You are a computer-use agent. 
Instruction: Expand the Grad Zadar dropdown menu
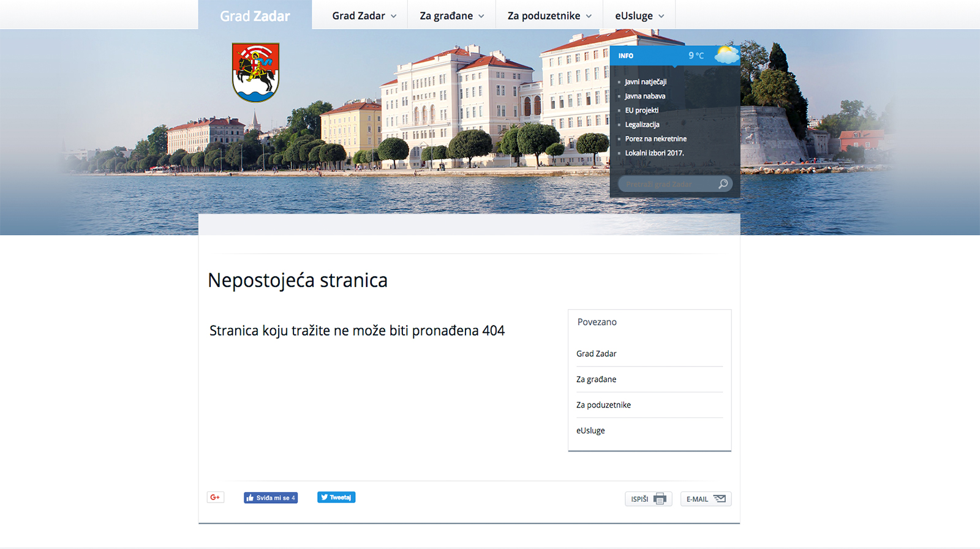364,16
